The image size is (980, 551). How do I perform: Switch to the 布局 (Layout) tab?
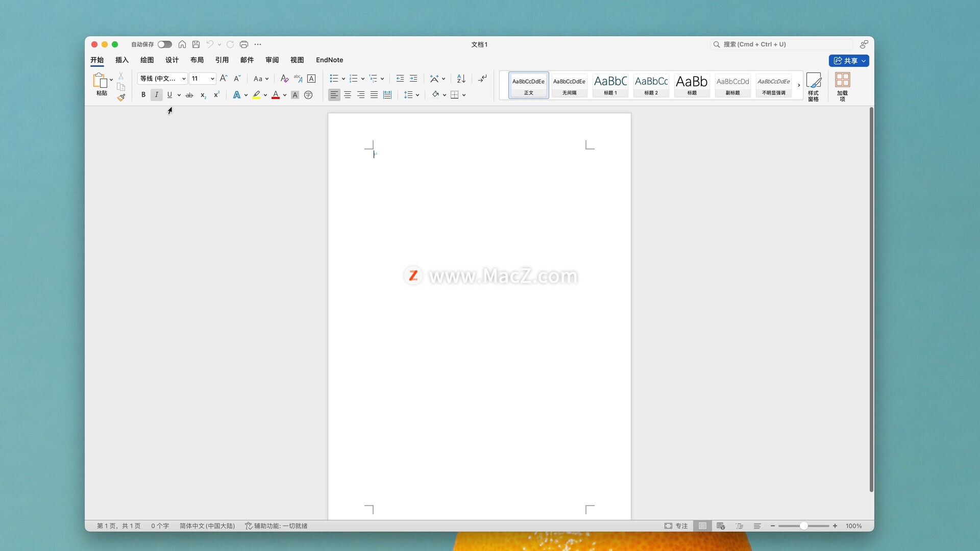[197, 60]
